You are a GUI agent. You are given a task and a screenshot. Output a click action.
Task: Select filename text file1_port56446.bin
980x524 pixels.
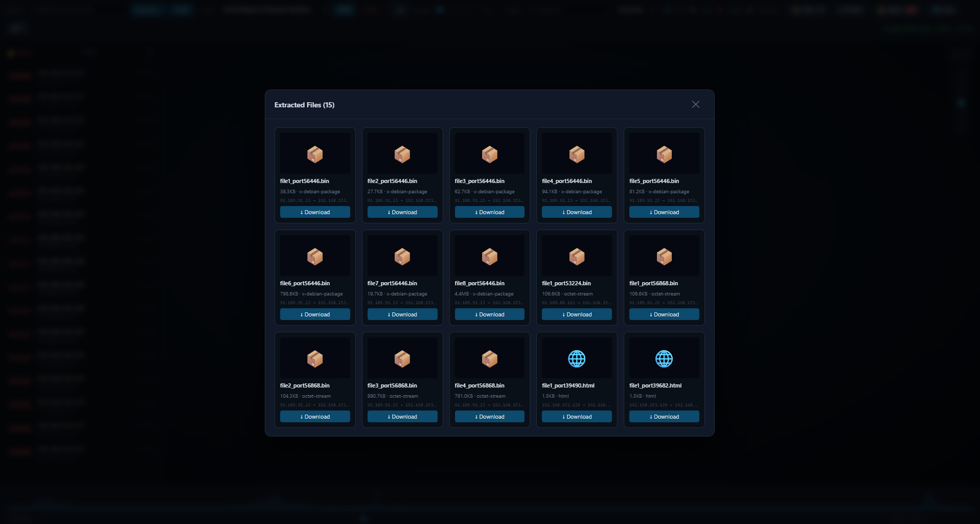point(305,181)
